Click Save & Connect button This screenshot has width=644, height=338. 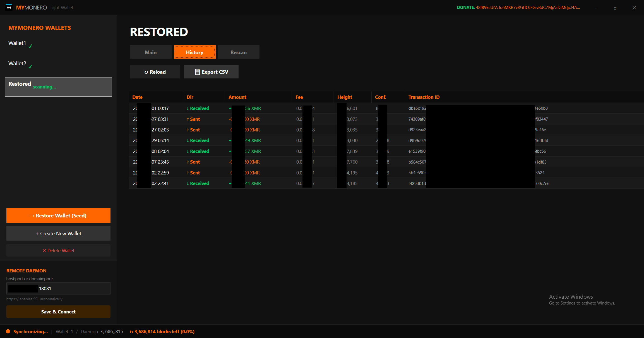click(x=58, y=311)
